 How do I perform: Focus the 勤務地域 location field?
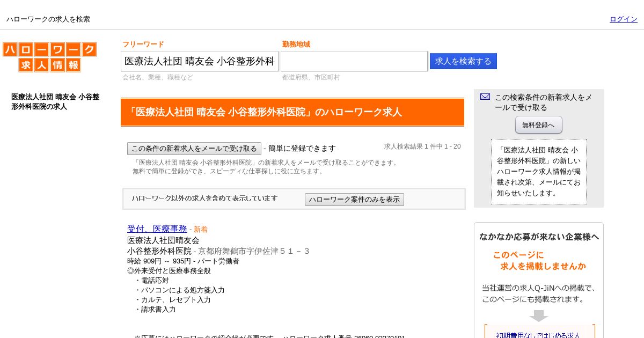coord(354,61)
